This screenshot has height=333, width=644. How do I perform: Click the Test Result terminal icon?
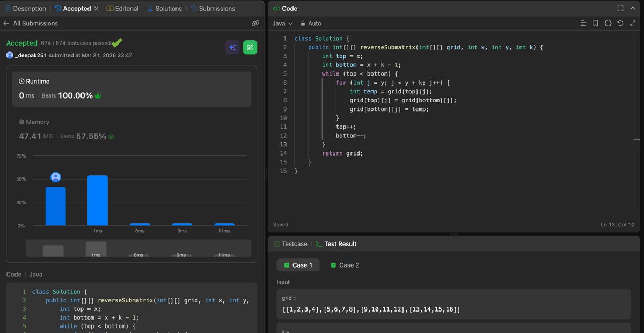[319, 244]
